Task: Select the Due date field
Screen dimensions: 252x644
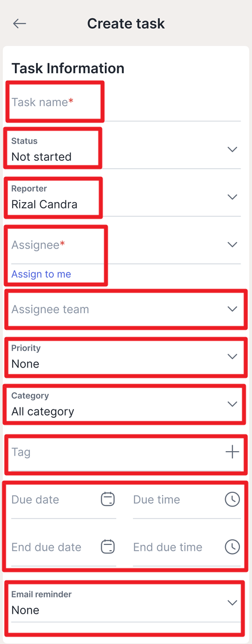Action: coord(64,500)
